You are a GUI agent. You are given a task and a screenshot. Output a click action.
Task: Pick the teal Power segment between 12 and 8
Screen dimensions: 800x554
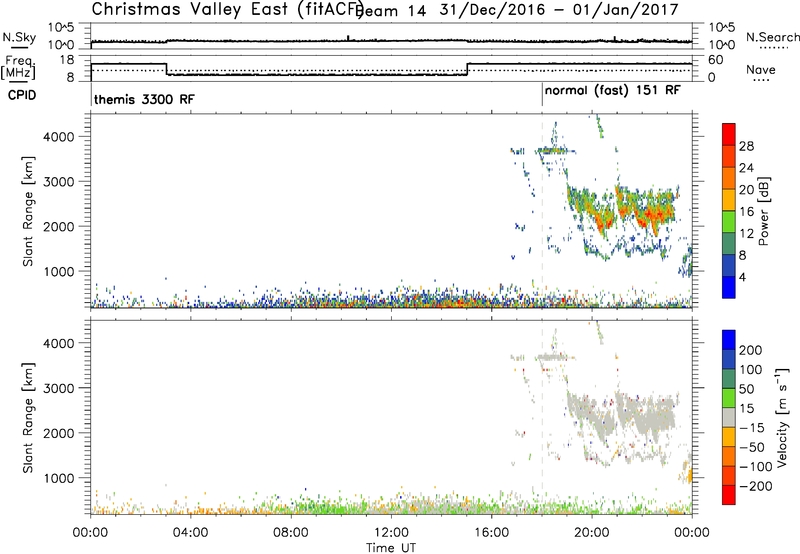[729, 243]
